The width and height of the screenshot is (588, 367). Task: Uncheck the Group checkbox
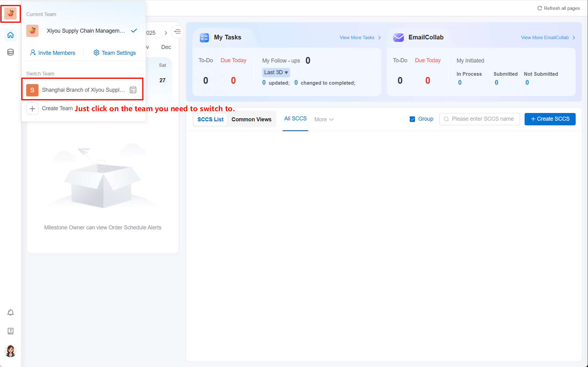pyautogui.click(x=412, y=119)
